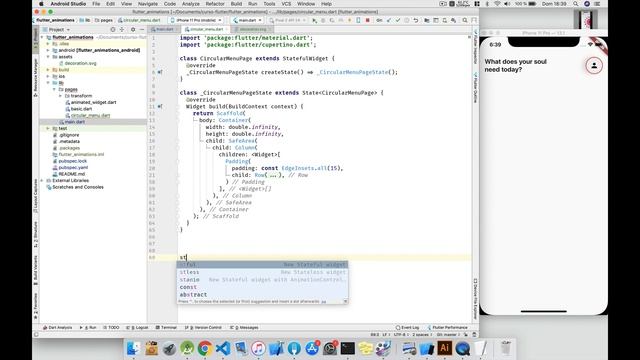Open the Logcat tool window

[139, 327]
